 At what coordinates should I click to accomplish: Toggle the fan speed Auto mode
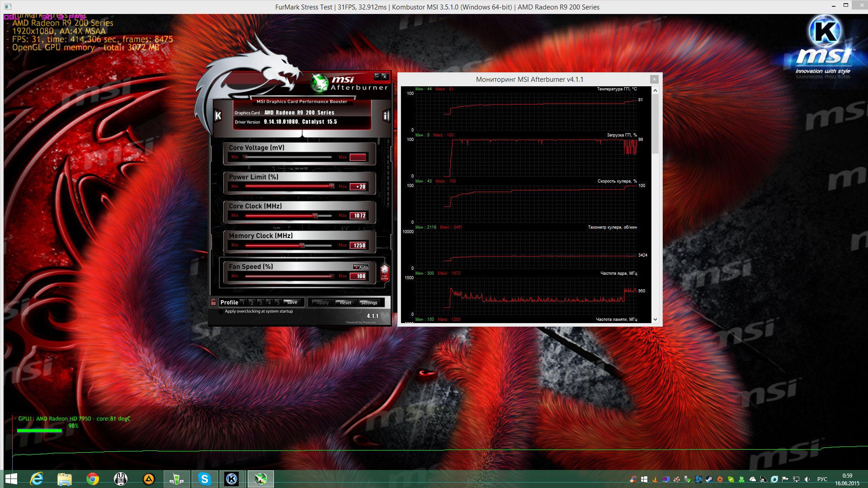point(361,267)
